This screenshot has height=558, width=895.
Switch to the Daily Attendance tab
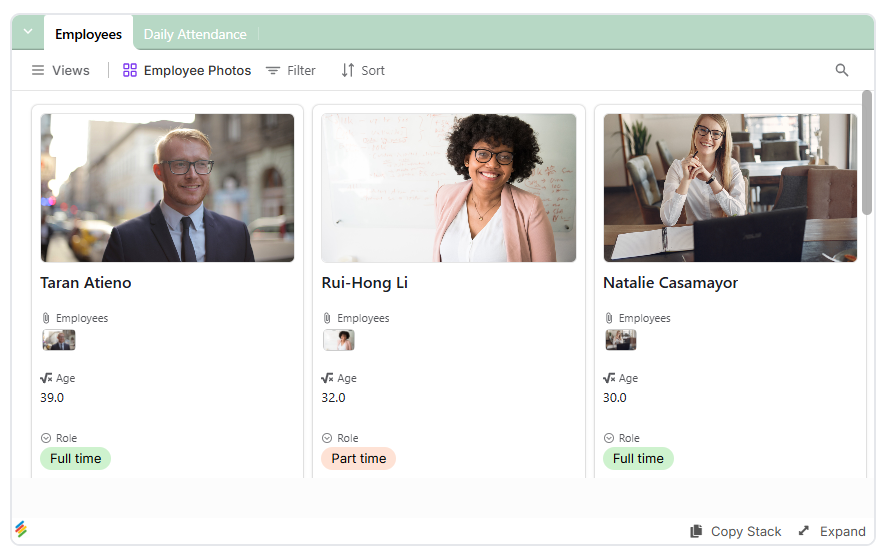click(195, 34)
